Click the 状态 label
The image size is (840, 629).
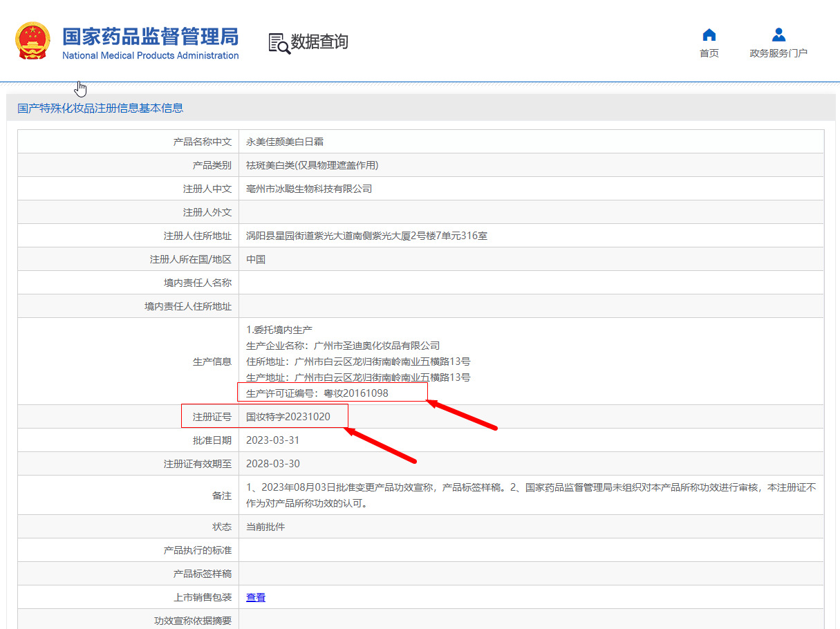pos(221,527)
